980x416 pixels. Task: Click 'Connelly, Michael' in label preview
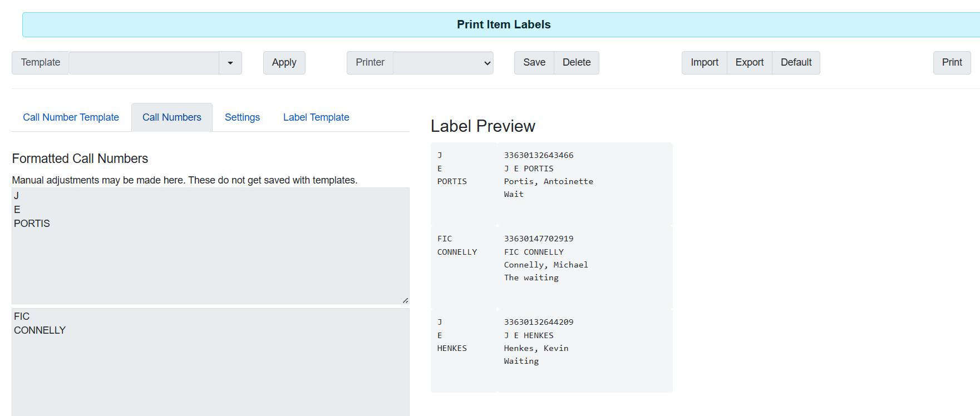546,265
